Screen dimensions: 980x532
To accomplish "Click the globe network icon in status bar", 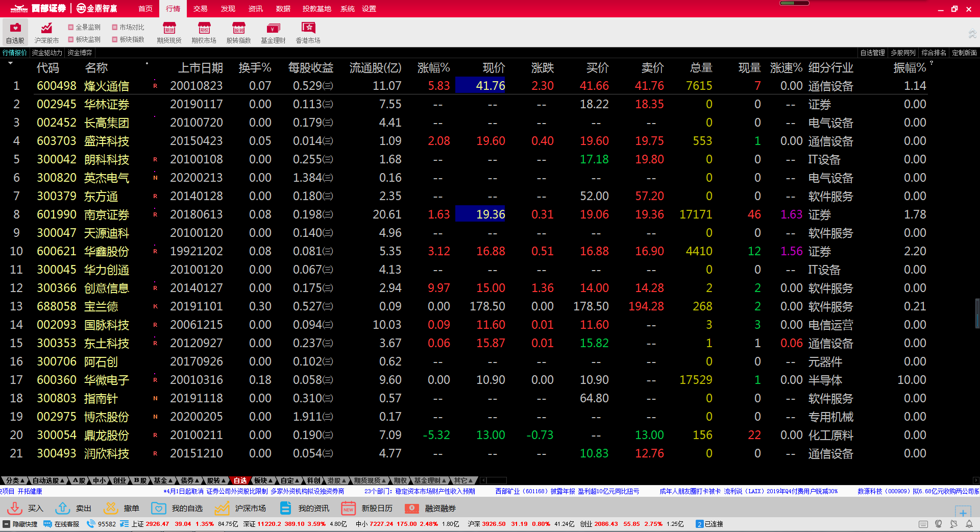I will click(938, 524).
